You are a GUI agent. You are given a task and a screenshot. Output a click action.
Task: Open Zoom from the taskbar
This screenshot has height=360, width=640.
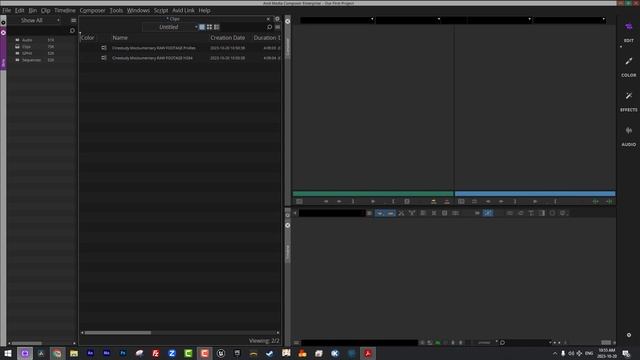point(172,353)
